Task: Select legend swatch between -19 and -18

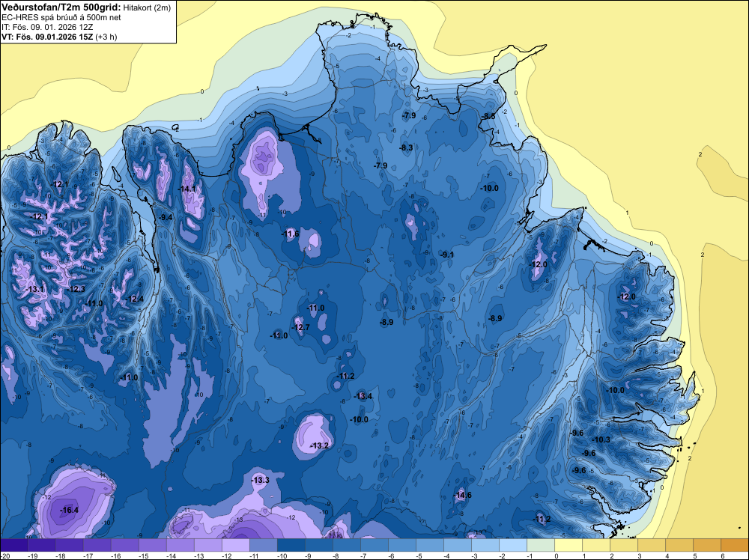Action: (x=41, y=545)
